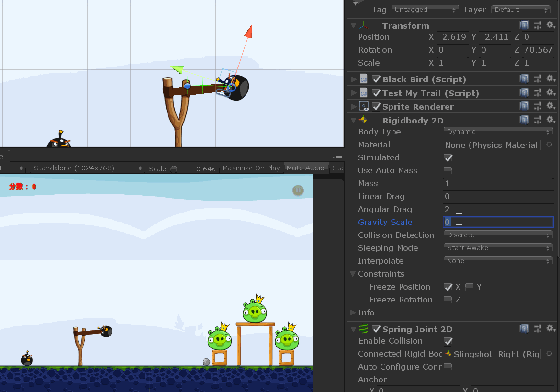Image resolution: width=560 pixels, height=392 pixels.
Task: Open Spring Joint 2D preset icon
Action: 538,329
